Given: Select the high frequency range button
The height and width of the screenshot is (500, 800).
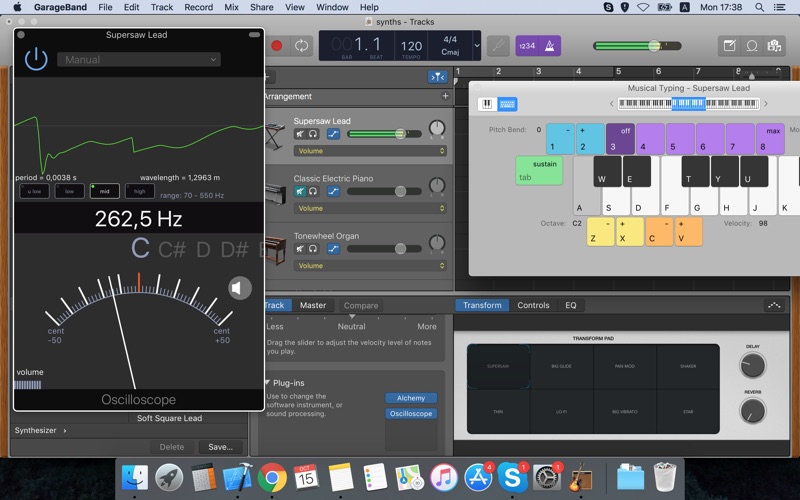Looking at the screenshot, I should click(139, 191).
